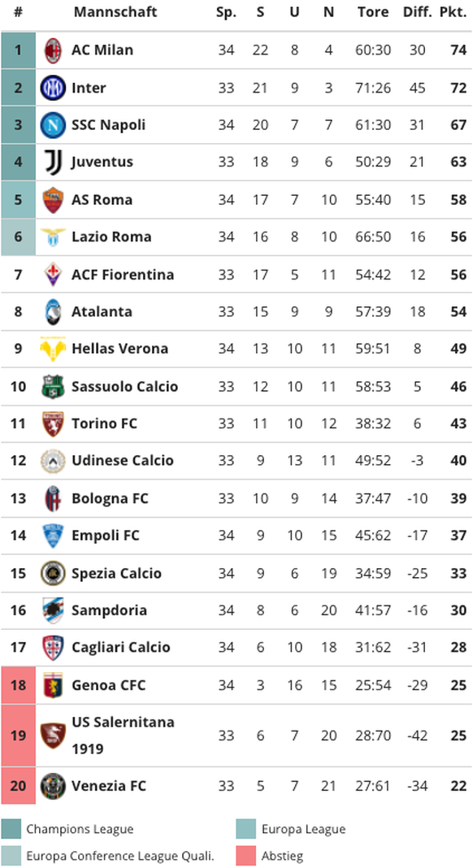Screen dimensions: 473x868
Task: Click the Hellas Verona yellow logo
Action: tap(53, 349)
